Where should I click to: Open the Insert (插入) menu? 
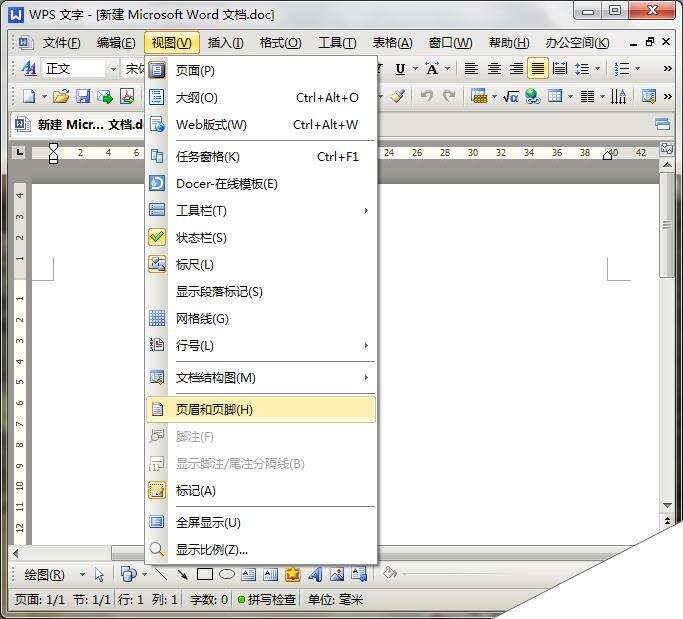(225, 43)
